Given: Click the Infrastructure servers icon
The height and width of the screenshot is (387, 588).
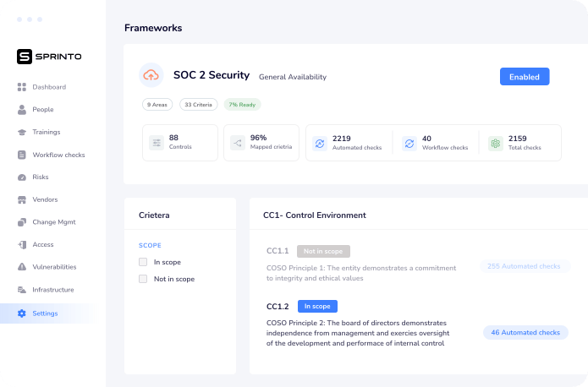Looking at the screenshot, I should tap(22, 290).
